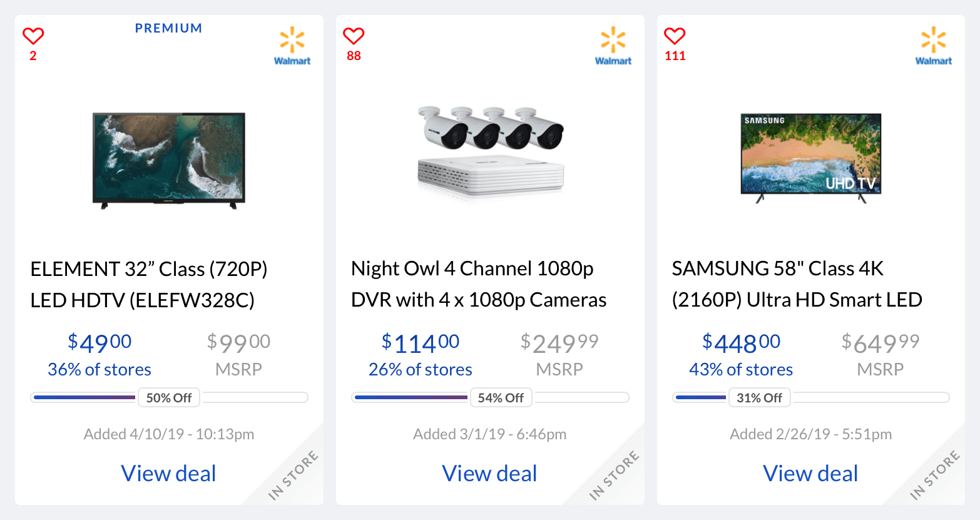The width and height of the screenshot is (980, 520).
Task: Click the PREMIUM label on Element card
Action: (169, 28)
